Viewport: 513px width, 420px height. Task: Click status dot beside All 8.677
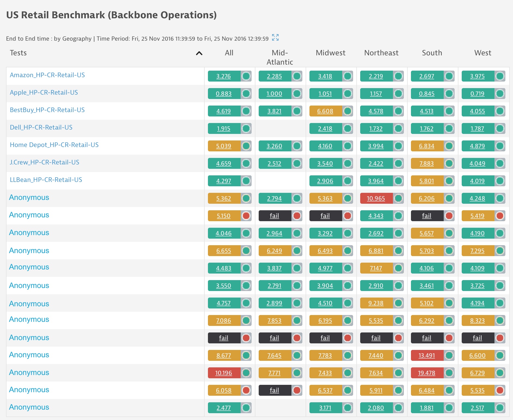point(246,355)
